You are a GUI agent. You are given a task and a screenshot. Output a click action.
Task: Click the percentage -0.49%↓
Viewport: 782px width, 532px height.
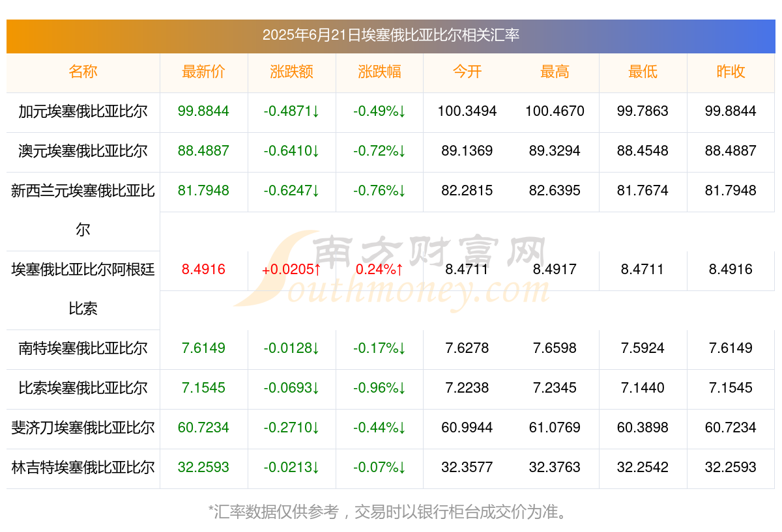(379, 111)
